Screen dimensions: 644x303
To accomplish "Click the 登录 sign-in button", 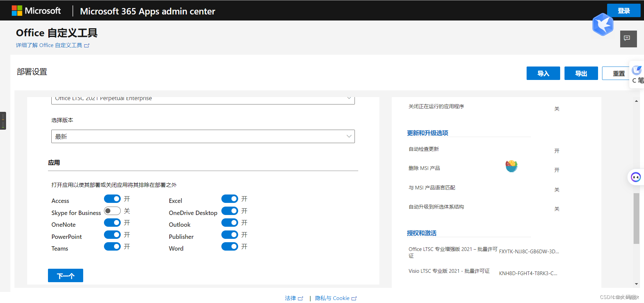I will tap(624, 10).
